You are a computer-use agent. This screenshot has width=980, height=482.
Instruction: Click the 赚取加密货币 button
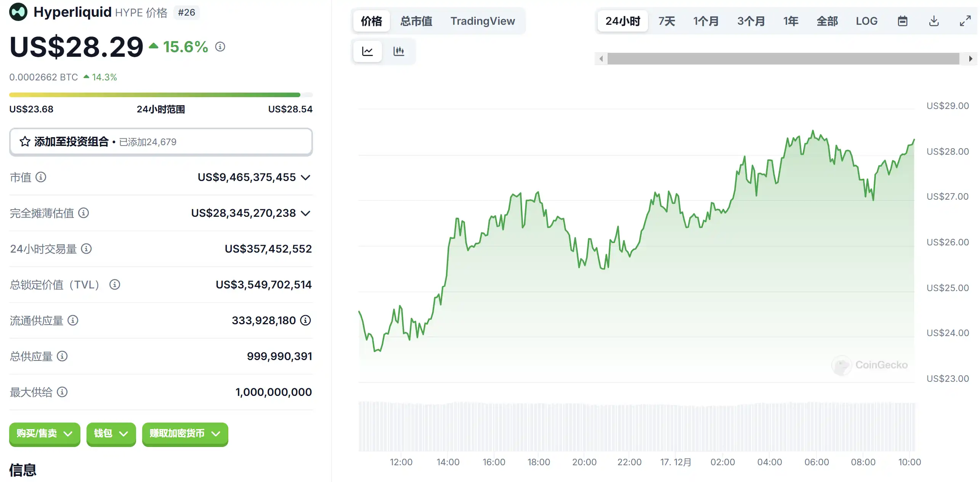click(184, 434)
